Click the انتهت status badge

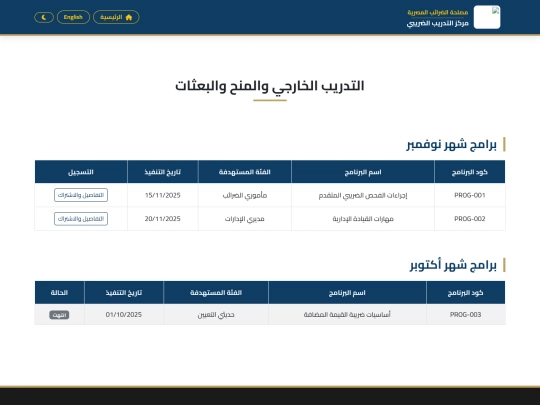pyautogui.click(x=59, y=315)
